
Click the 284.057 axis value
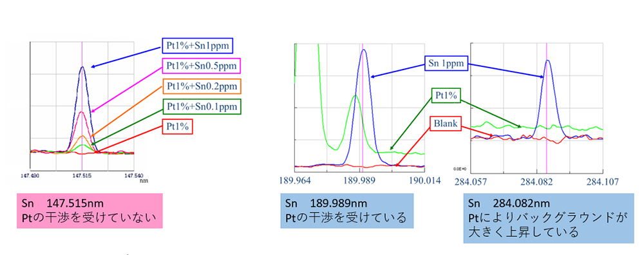pyautogui.click(x=471, y=181)
